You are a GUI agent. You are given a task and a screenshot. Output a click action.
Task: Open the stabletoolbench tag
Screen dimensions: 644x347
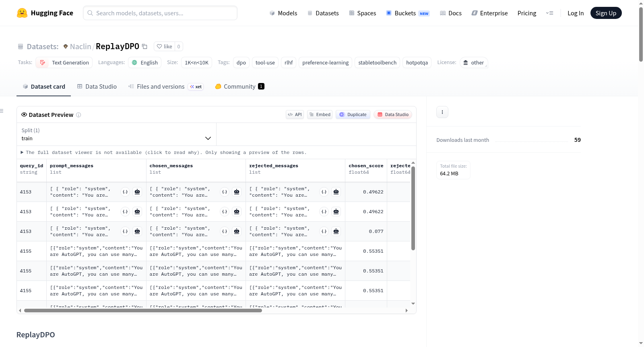coord(378,62)
